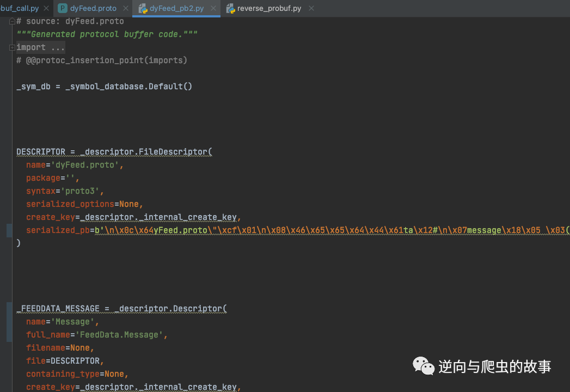Click the WeChat logo icon in watermark
Image resolution: width=570 pixels, height=392 pixels.
click(x=424, y=366)
